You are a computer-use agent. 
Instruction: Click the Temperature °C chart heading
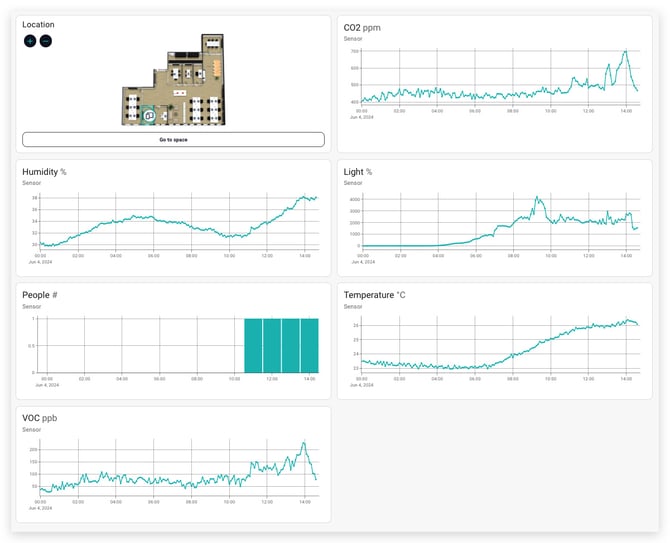pos(374,295)
